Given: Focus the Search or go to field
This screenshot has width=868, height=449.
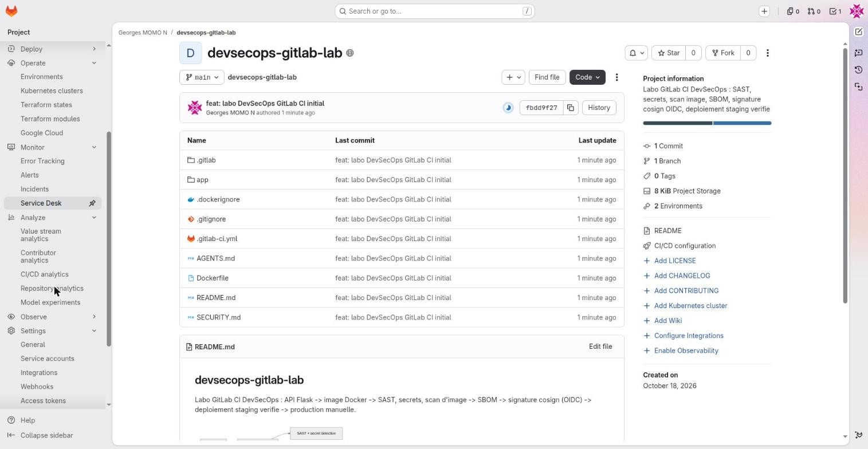Looking at the screenshot, I should pos(435,11).
